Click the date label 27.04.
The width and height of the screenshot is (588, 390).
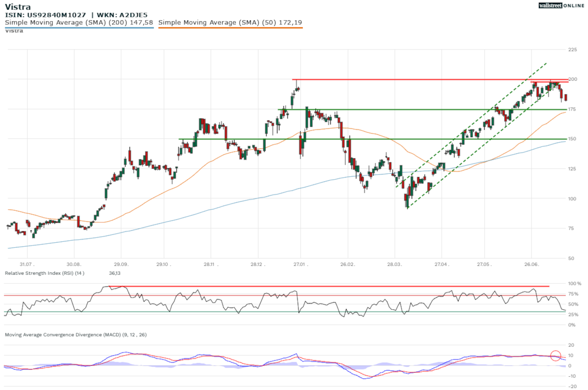tap(441, 264)
